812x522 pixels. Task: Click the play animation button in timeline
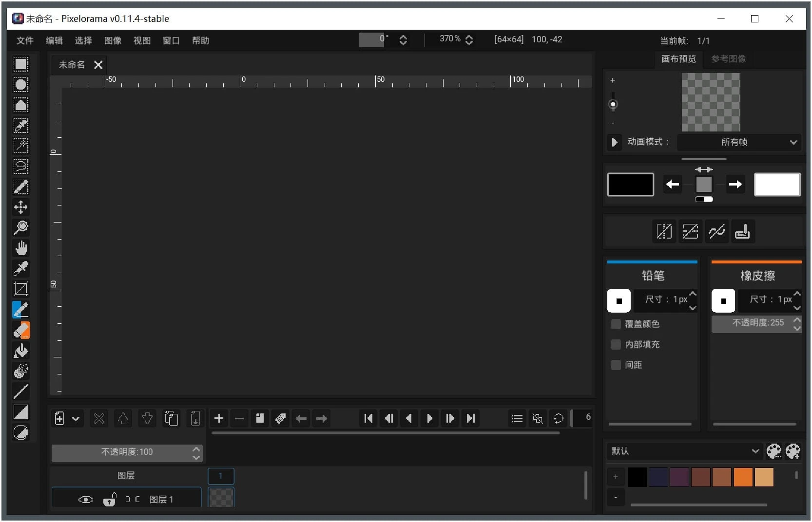[429, 419]
